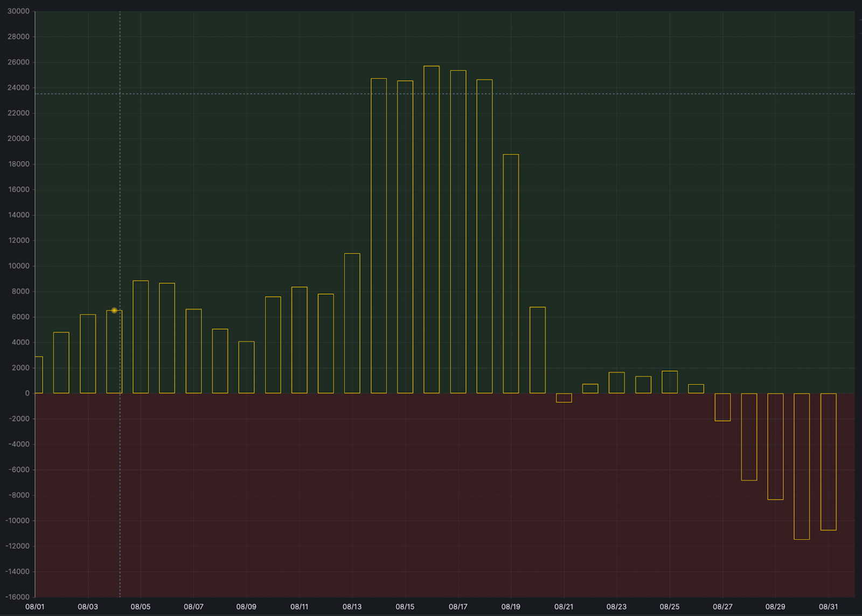Click the highlighted yellow data point marker
The height and width of the screenshot is (616, 862).
(x=114, y=311)
